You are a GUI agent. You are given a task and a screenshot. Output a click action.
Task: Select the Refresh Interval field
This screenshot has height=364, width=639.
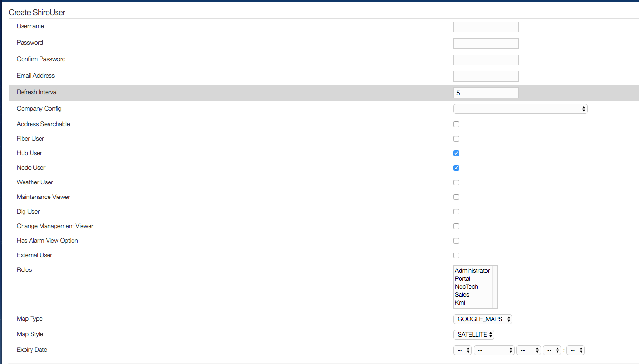pyautogui.click(x=485, y=93)
